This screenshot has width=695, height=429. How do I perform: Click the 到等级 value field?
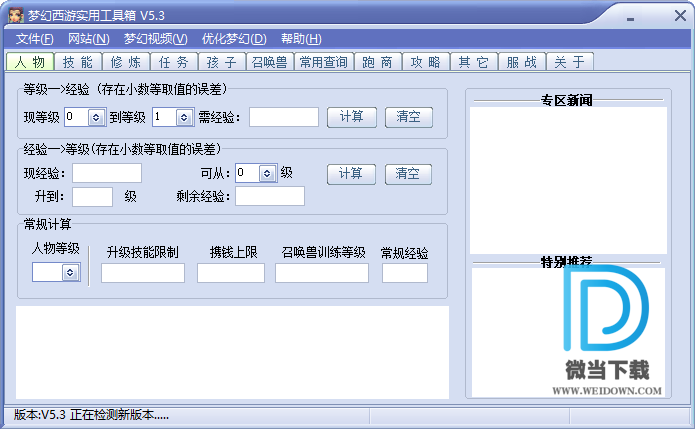coord(164,117)
